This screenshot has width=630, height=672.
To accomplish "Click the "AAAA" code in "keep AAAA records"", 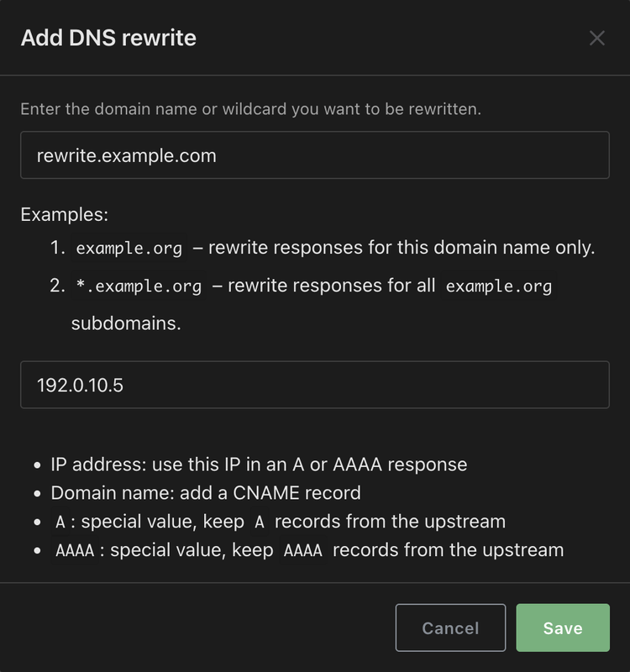I will tap(303, 551).
